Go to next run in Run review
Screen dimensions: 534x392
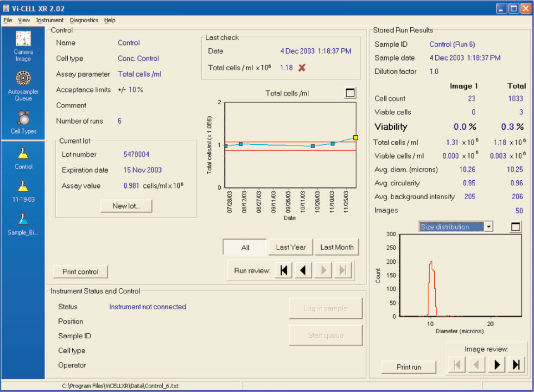point(323,271)
